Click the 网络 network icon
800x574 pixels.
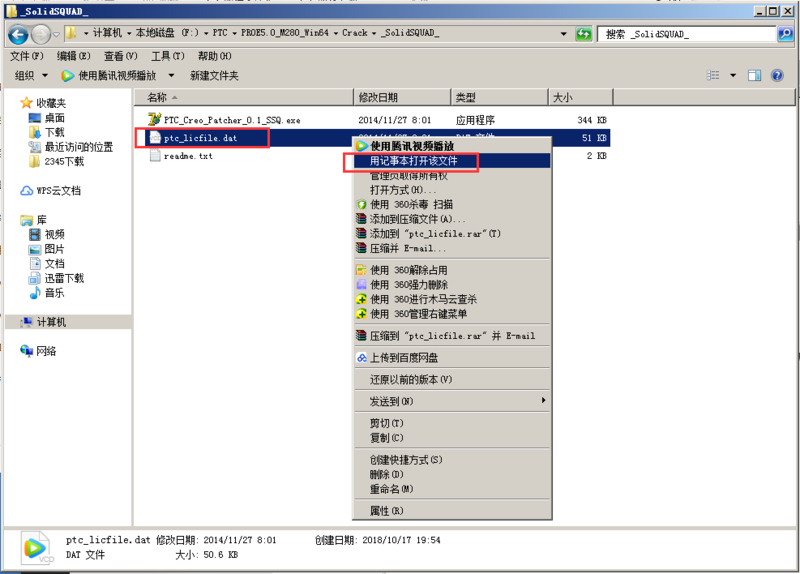[27, 351]
